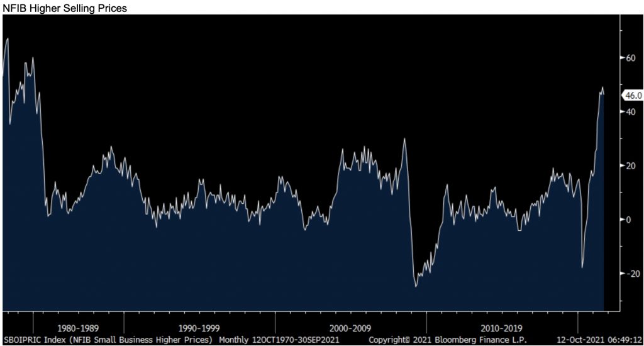Viewport: 644px width, 346px height.
Task: Click the 60 y-axis label
Action: [x=630, y=58]
